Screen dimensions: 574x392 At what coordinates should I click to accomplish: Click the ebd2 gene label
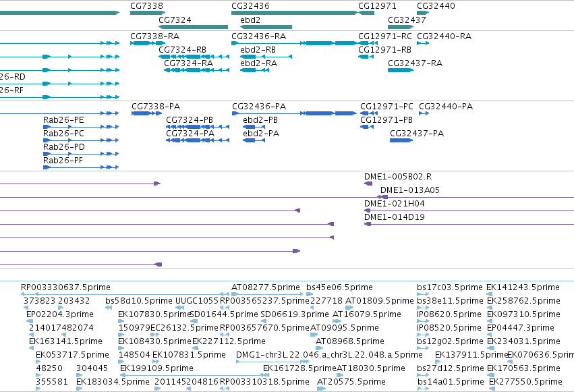coord(250,20)
